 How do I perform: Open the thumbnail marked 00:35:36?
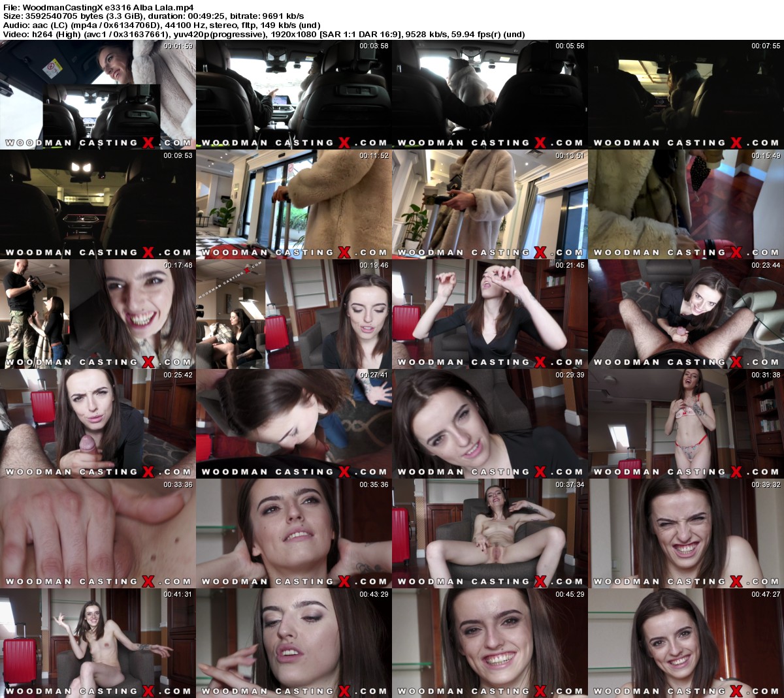[294, 533]
